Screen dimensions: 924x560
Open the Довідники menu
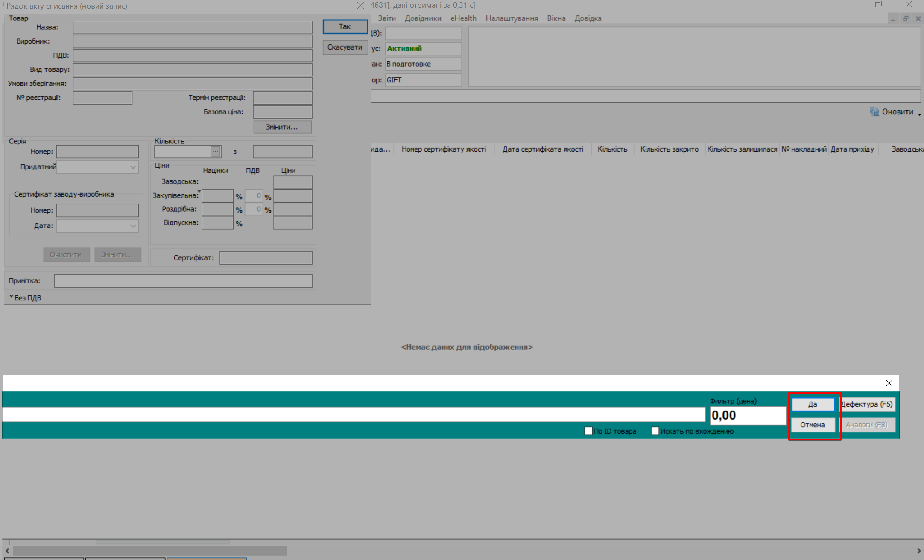(423, 18)
